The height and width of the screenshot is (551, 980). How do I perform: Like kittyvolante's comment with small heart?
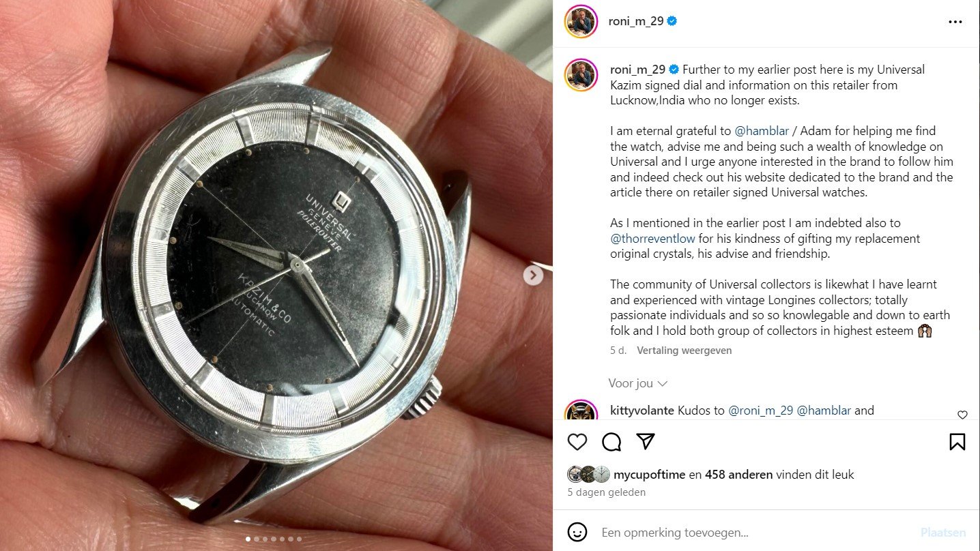pyautogui.click(x=962, y=415)
